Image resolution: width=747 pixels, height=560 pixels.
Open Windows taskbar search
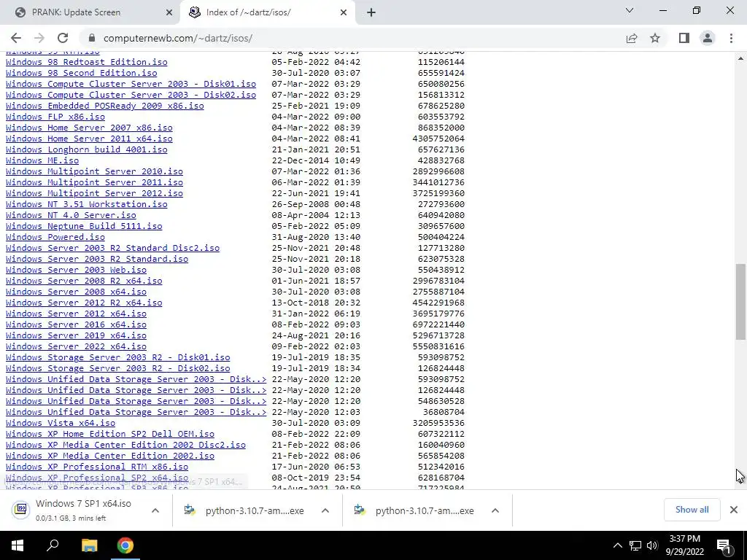53,545
